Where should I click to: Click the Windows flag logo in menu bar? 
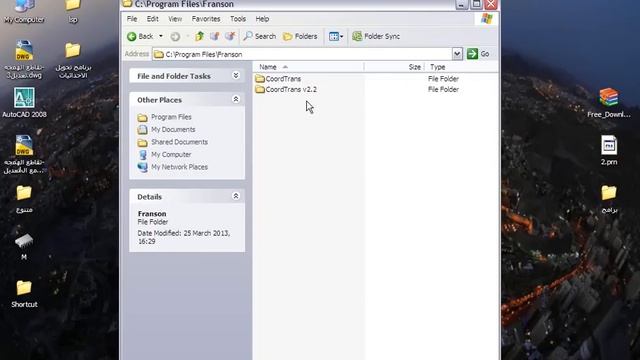coord(487,19)
